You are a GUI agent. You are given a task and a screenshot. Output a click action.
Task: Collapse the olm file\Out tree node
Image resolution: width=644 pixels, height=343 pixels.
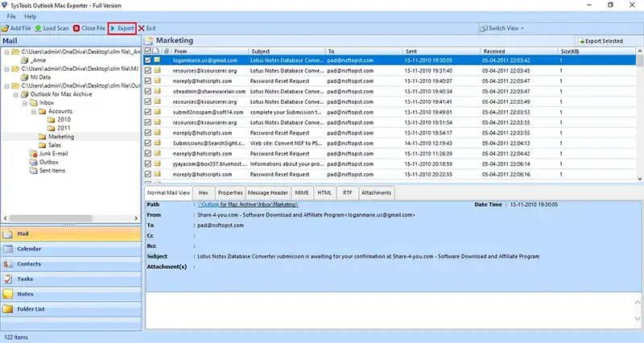coord(6,86)
